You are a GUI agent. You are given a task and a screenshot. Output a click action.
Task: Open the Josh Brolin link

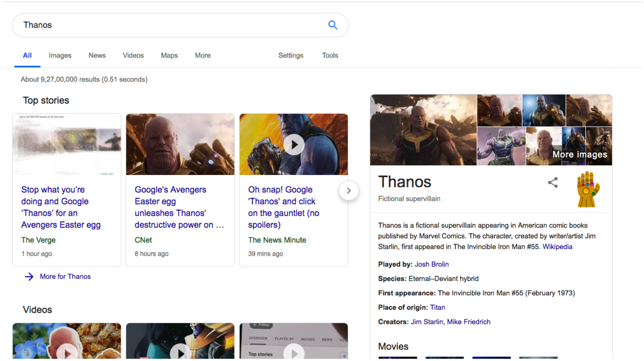pyautogui.click(x=431, y=264)
